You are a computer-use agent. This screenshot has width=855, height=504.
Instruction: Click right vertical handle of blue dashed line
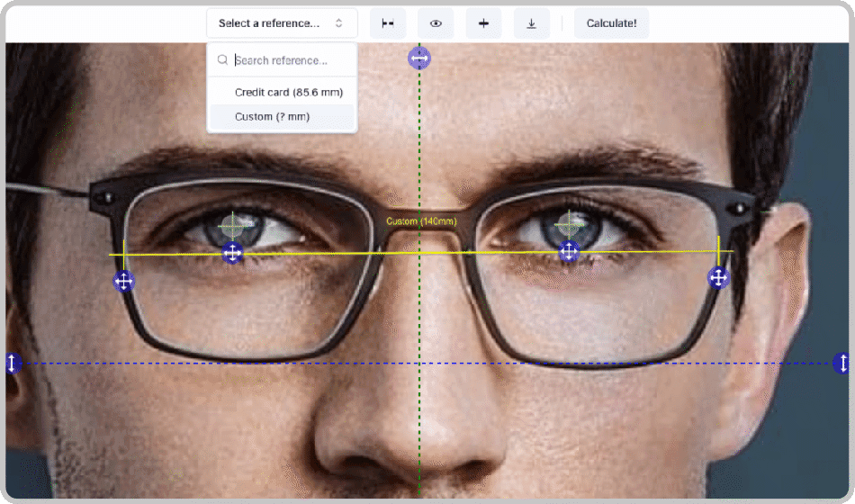coord(842,364)
